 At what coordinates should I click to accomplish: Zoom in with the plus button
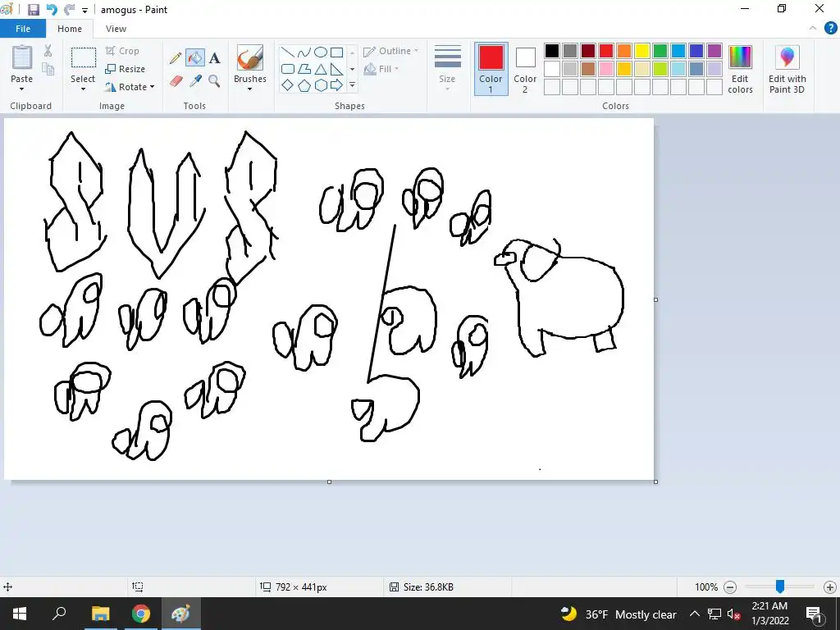click(x=830, y=587)
